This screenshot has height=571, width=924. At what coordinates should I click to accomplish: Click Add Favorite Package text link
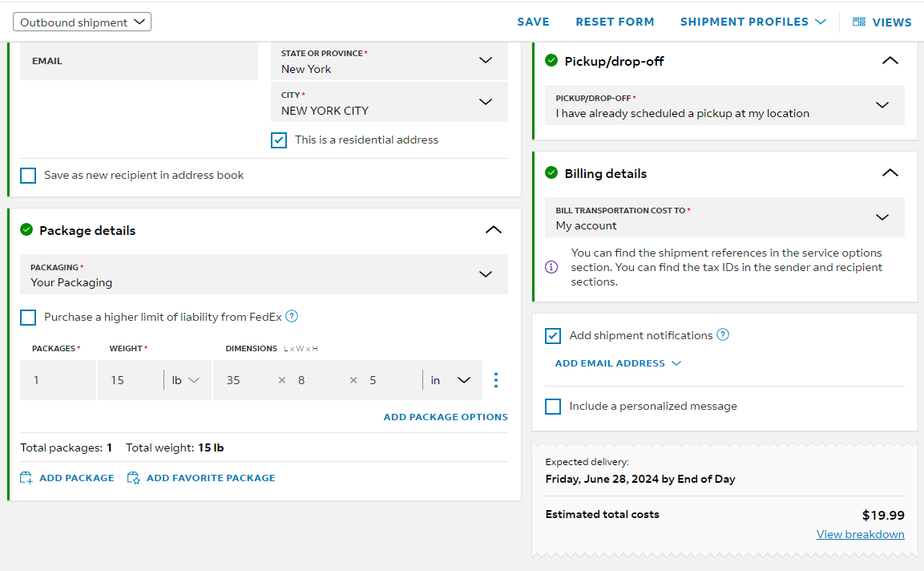coord(211,478)
